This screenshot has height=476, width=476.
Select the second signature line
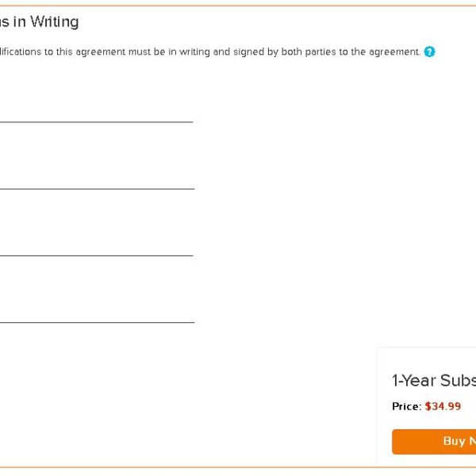(95, 189)
